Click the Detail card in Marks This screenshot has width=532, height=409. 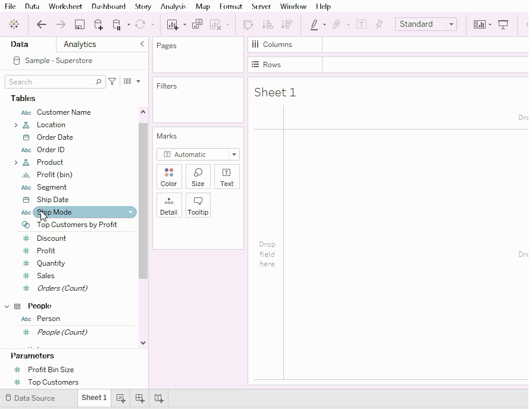(x=169, y=205)
